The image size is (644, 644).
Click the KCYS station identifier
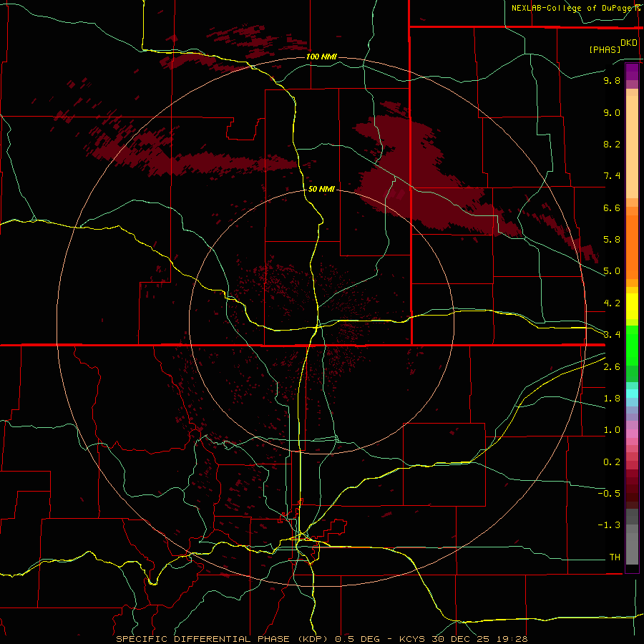(x=413, y=639)
